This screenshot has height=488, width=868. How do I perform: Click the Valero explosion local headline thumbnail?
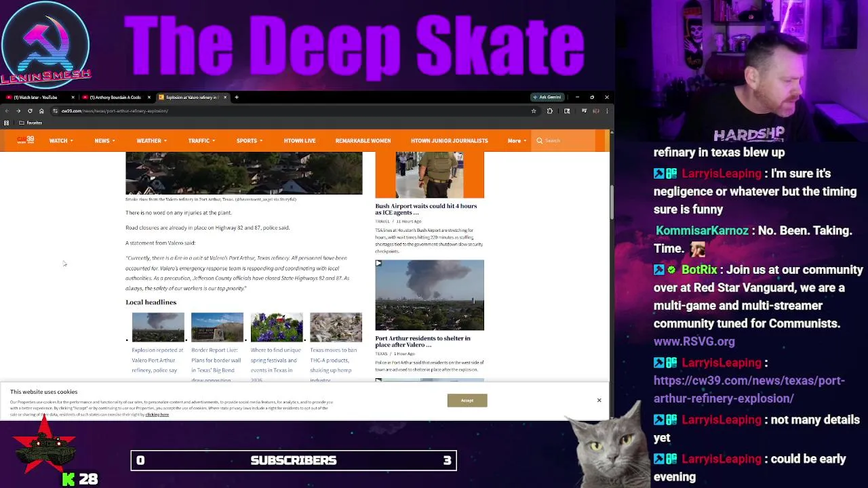pyautogui.click(x=158, y=327)
